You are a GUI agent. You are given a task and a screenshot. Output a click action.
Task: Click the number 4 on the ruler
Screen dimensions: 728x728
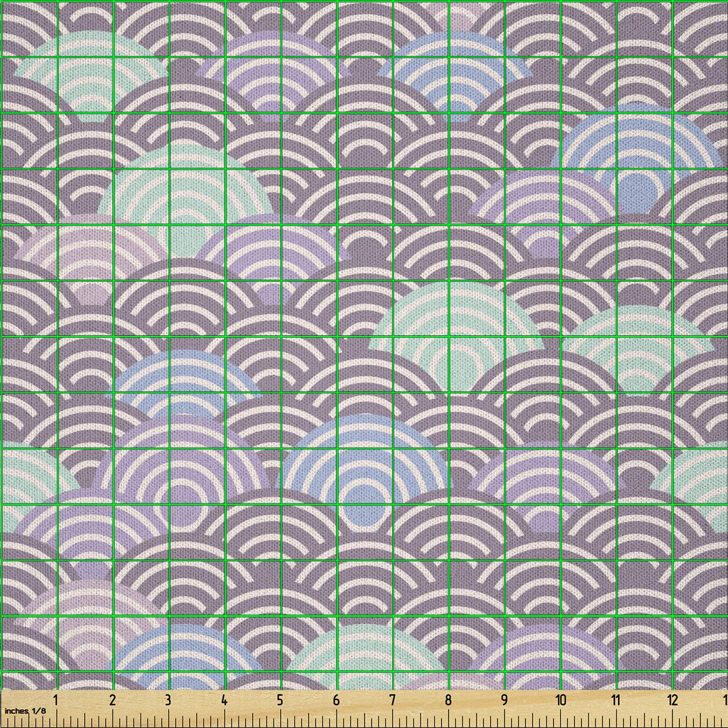point(224,700)
